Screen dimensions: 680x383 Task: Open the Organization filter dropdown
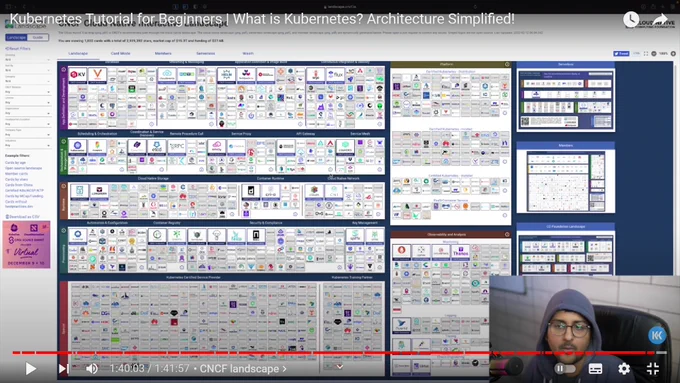(27, 113)
